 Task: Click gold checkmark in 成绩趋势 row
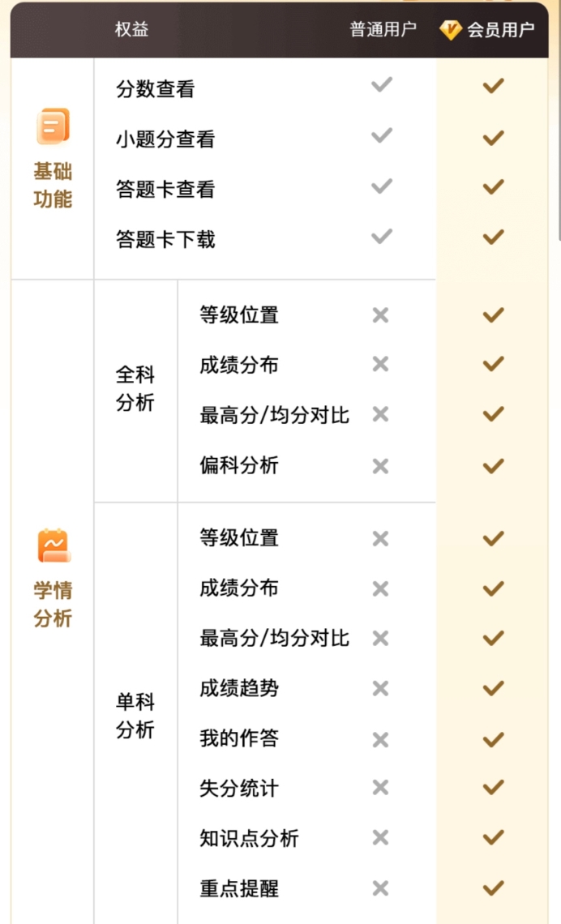pyautogui.click(x=493, y=687)
